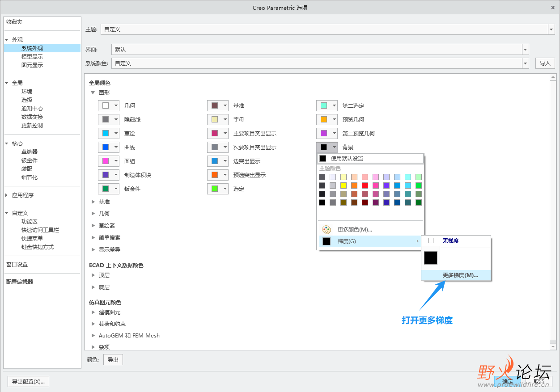Pick pure red from the theme colors grid
This screenshot has height=392, width=560.
click(365, 185)
